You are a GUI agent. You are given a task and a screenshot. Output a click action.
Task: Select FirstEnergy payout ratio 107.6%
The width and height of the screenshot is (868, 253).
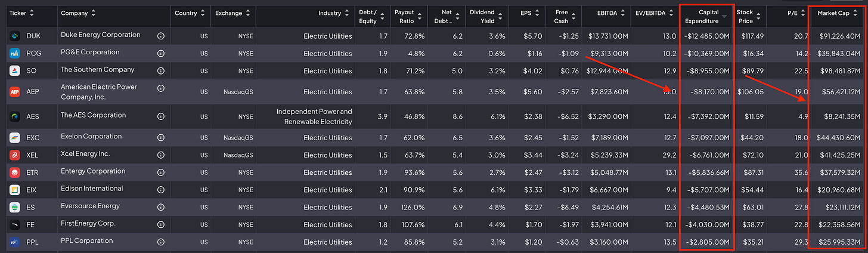(413, 225)
